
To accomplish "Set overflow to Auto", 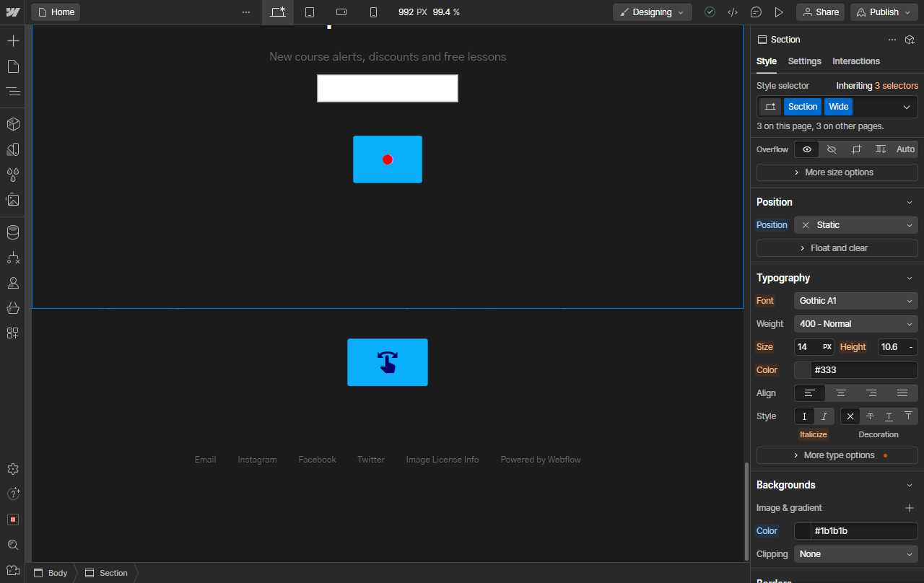I will coord(905,149).
